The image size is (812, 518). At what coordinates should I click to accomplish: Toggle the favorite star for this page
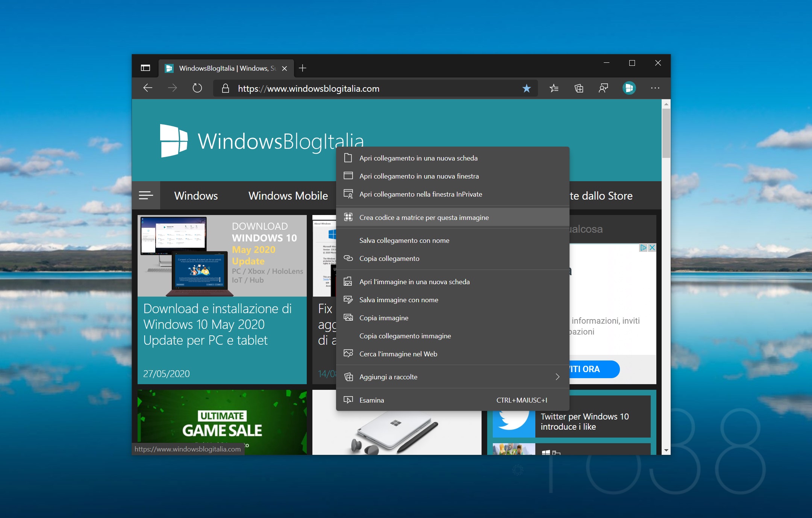tap(526, 88)
